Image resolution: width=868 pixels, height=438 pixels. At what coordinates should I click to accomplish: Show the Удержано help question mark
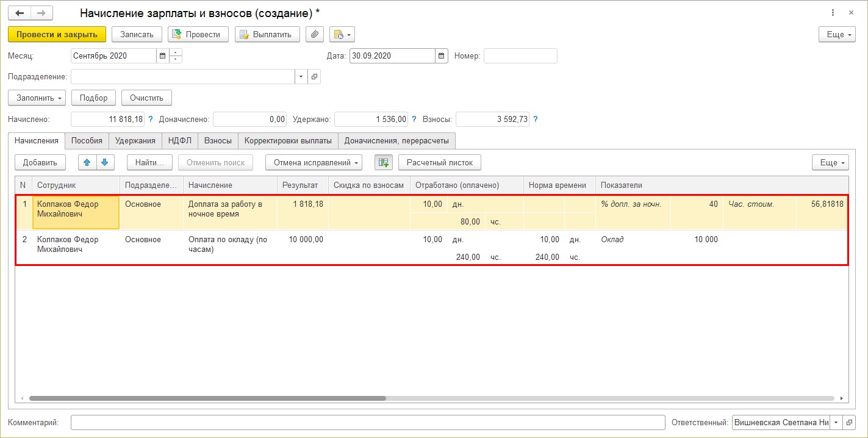(414, 120)
